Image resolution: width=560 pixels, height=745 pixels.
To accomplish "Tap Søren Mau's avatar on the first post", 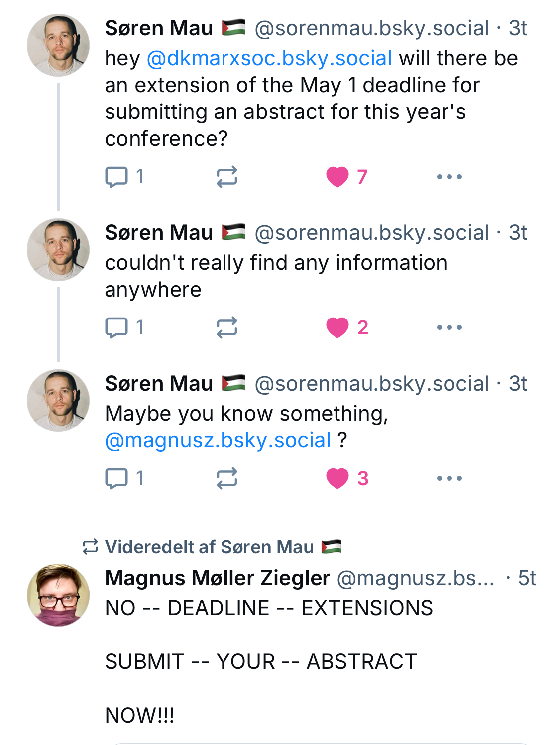I will (x=58, y=45).
